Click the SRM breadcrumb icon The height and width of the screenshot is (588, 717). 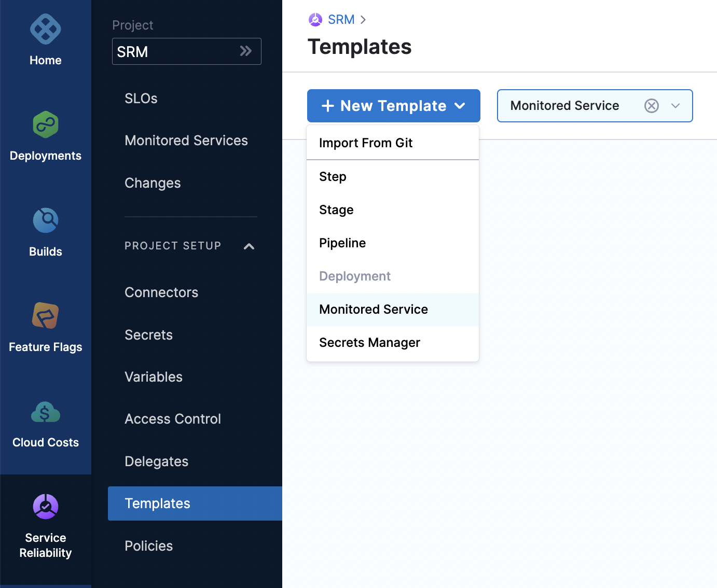click(315, 20)
